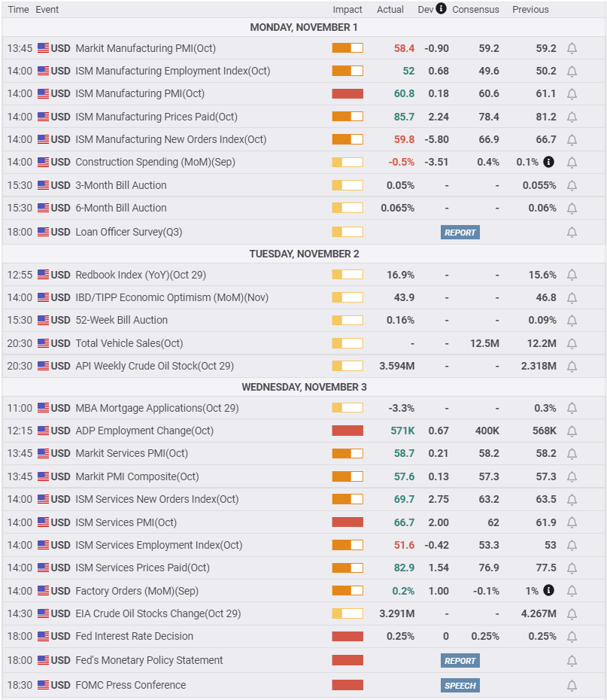The image size is (607, 700).
Task: Set alert for Loan Officer Survey(Q3)
Action: tap(572, 232)
